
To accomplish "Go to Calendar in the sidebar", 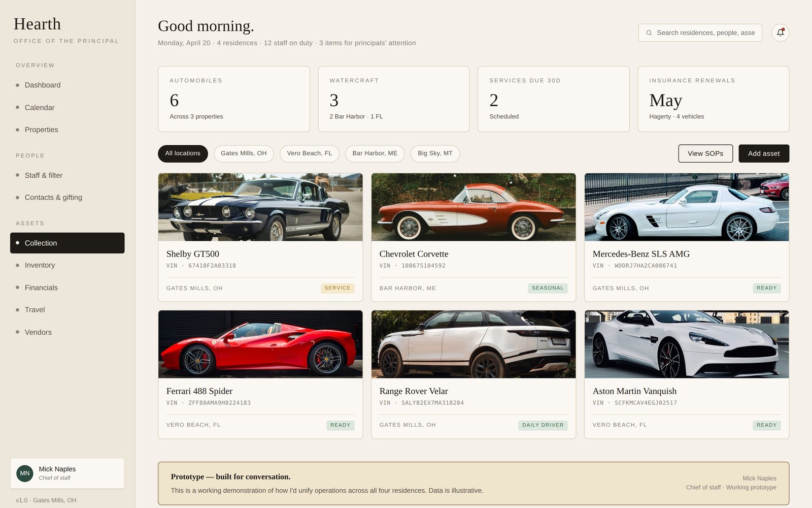I will coord(67,108).
